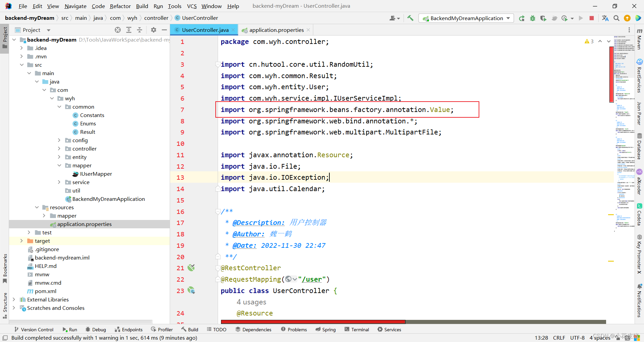This screenshot has height=342, width=644.
Task: Click gutter icon on line 21
Action: point(191,268)
